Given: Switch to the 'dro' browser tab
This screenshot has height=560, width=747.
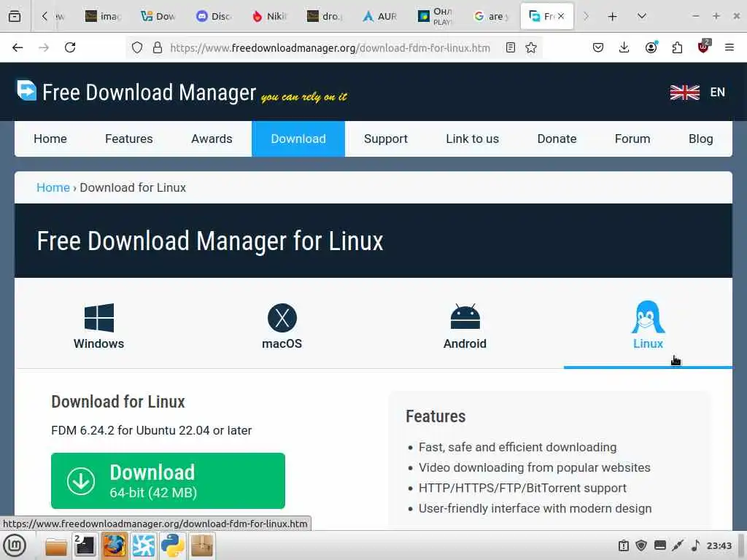Looking at the screenshot, I should 325,16.
